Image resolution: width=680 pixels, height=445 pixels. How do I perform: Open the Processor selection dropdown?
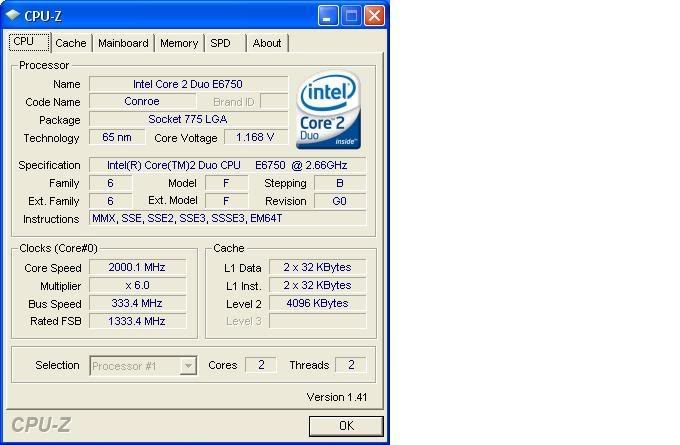[188, 366]
